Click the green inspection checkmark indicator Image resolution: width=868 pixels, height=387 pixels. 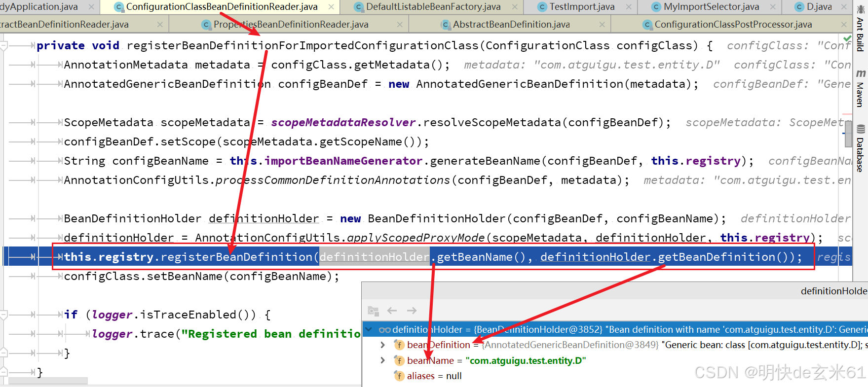(x=847, y=38)
